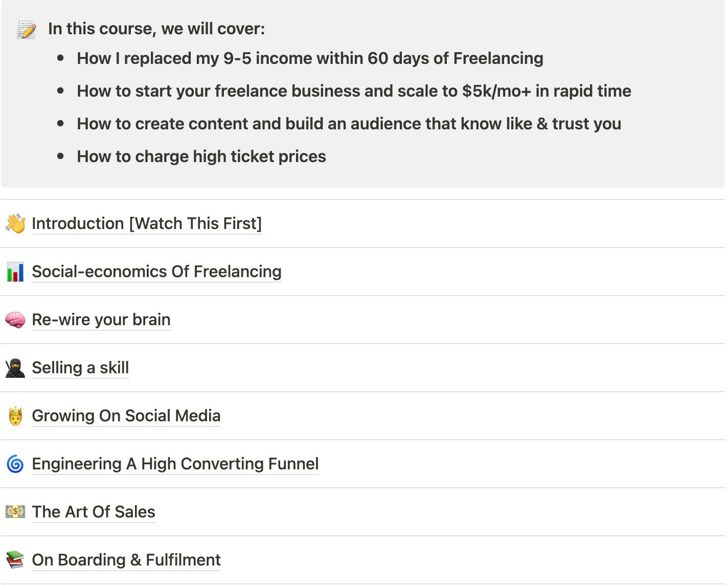Click the bullet about charging high ticket prices
Screen dimensions: 728x588
(x=201, y=156)
